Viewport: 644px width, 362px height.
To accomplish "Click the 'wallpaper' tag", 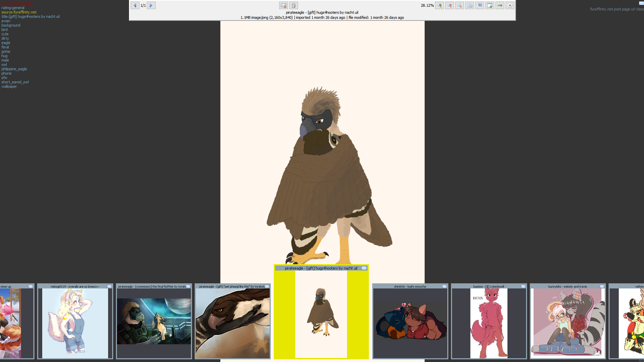I will [x=9, y=86].
